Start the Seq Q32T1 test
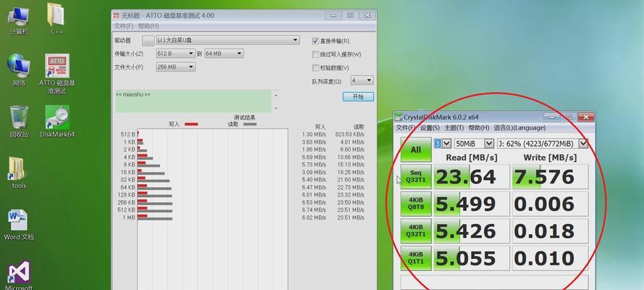 click(416, 177)
